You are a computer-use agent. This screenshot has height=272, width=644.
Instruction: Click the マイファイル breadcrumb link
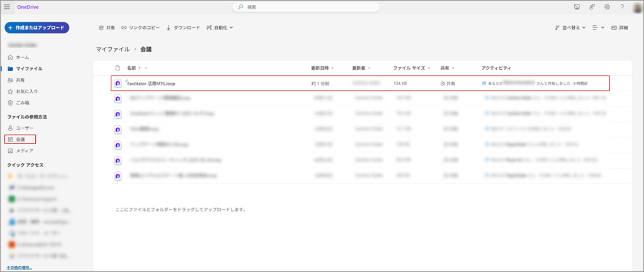click(113, 48)
